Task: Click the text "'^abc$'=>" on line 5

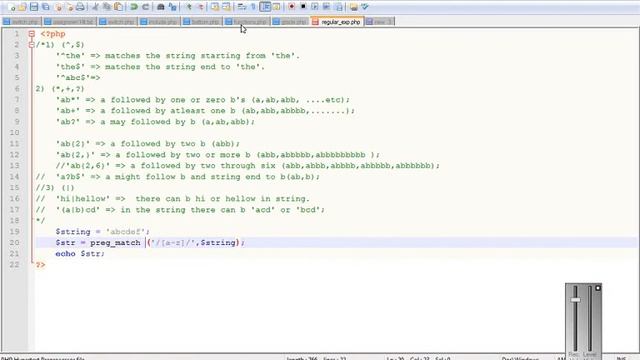Action: pyautogui.click(x=78, y=78)
